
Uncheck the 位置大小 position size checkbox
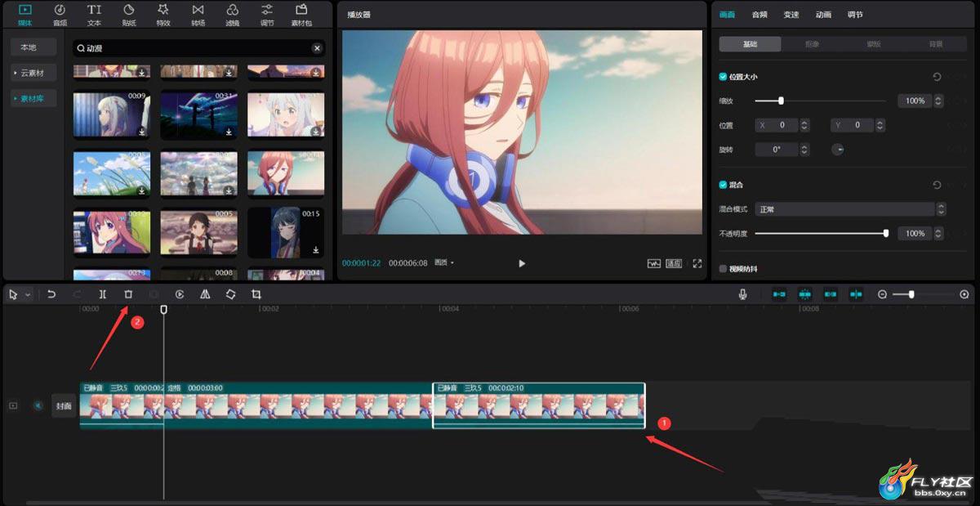(723, 76)
